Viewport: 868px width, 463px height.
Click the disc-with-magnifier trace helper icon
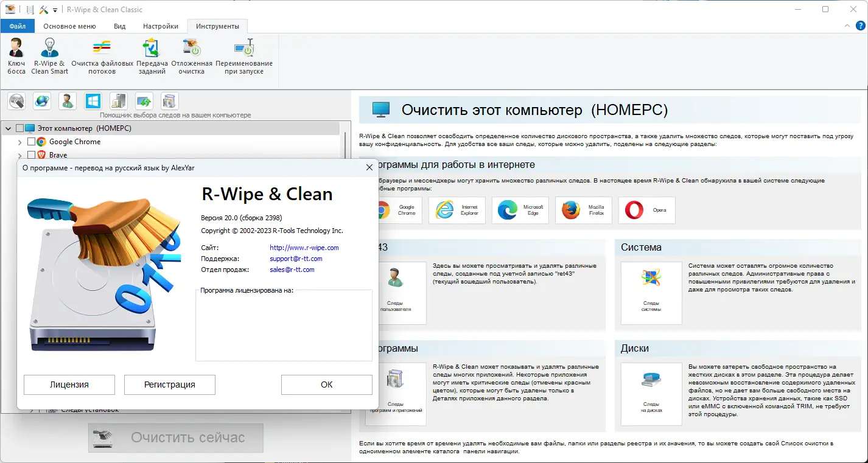[16, 100]
